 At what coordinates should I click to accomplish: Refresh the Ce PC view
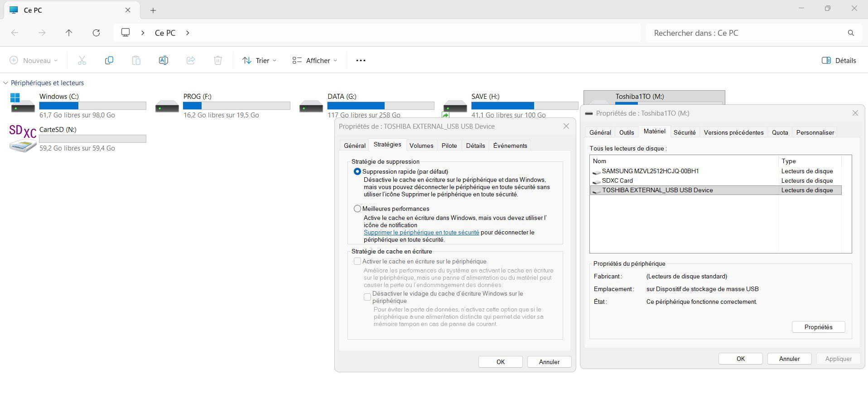[x=96, y=33]
